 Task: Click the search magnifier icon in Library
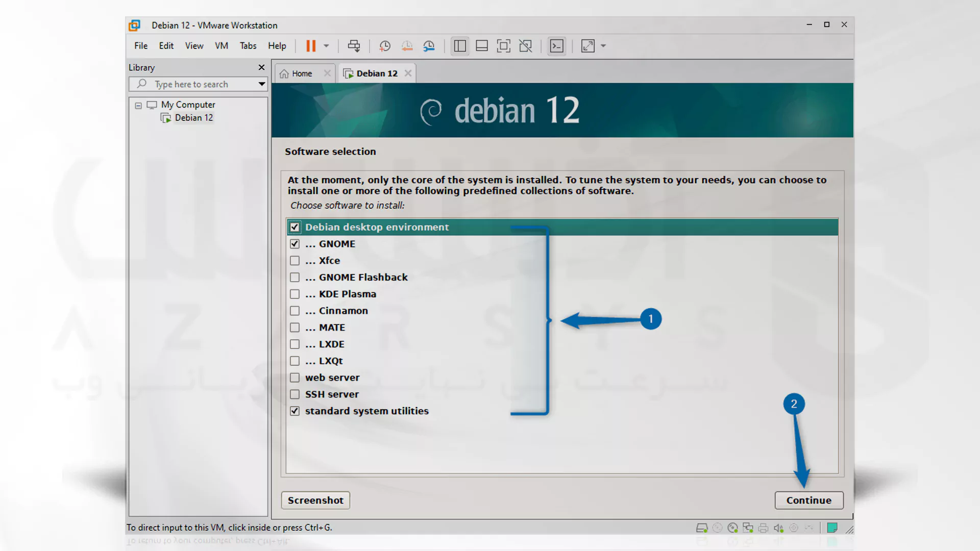[x=142, y=84]
